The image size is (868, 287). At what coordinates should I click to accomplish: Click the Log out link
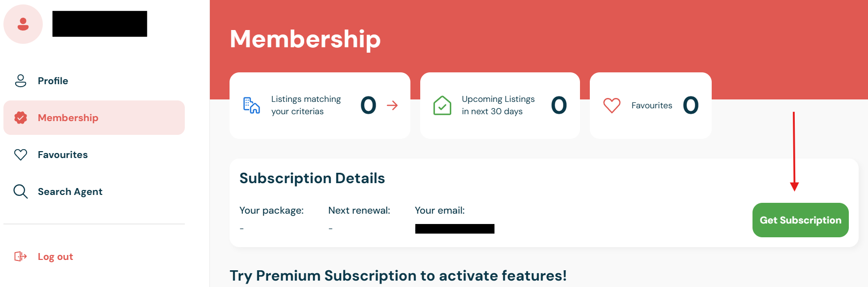[55, 256]
